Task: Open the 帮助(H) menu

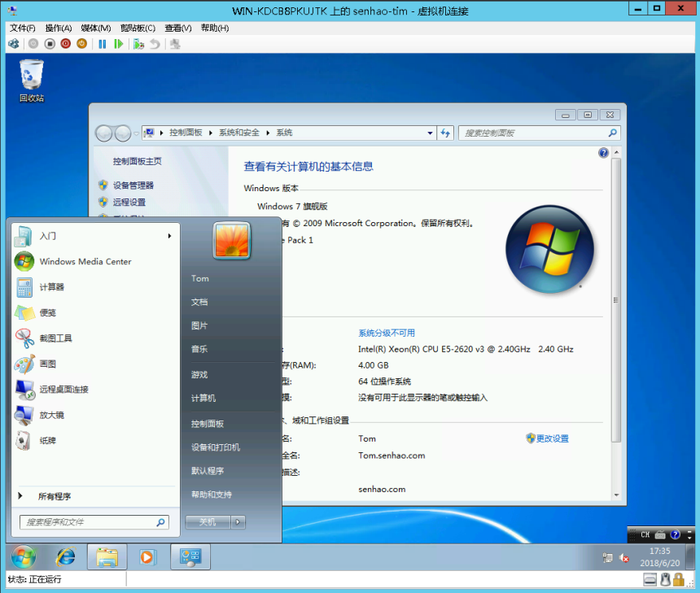Action: tap(215, 28)
